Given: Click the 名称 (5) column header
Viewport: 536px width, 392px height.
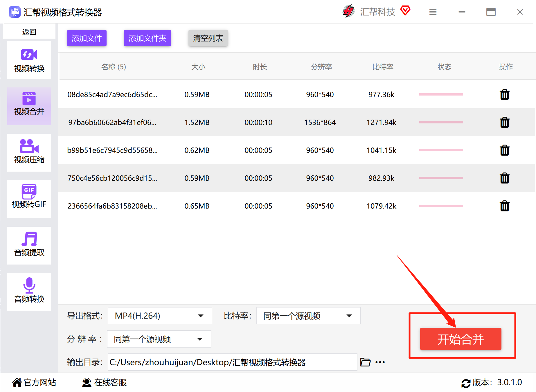Looking at the screenshot, I should pyautogui.click(x=114, y=67).
